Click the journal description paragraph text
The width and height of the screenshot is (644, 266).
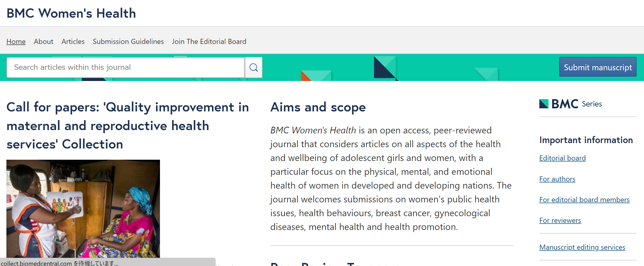pyautogui.click(x=391, y=179)
